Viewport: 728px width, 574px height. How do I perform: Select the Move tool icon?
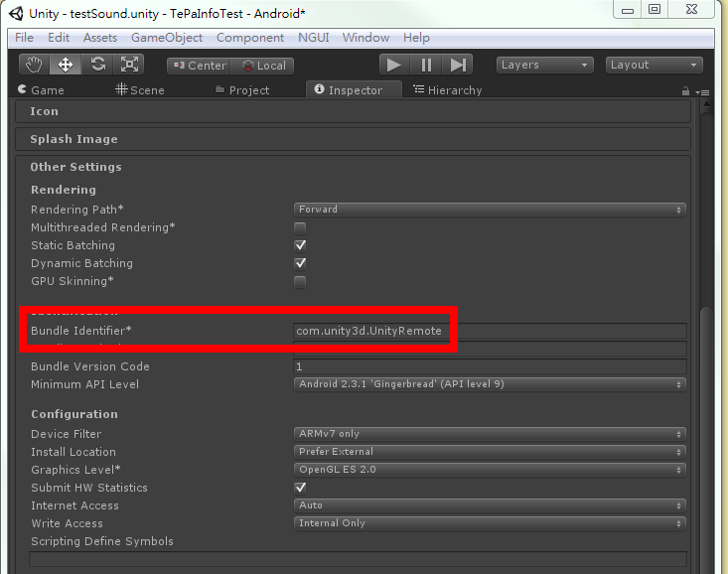point(66,65)
